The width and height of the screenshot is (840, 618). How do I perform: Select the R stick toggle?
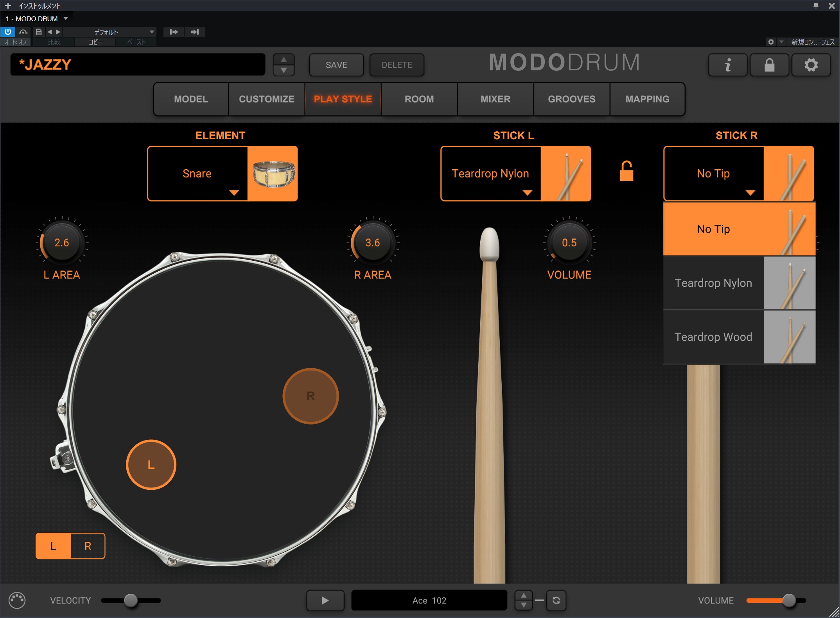coord(88,546)
